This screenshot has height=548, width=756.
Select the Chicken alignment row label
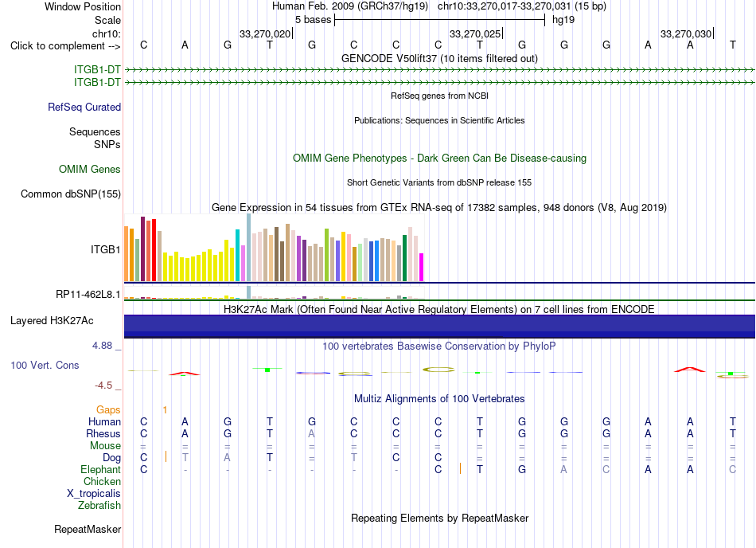coord(102,481)
